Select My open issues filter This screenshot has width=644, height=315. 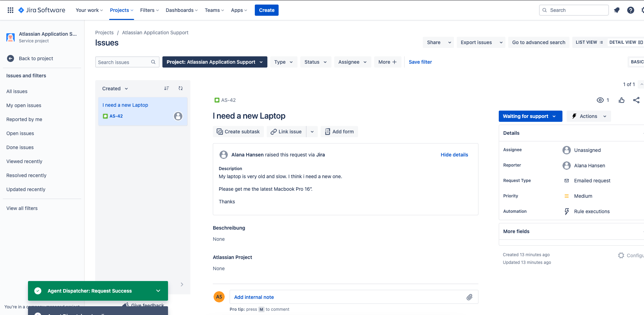24,105
